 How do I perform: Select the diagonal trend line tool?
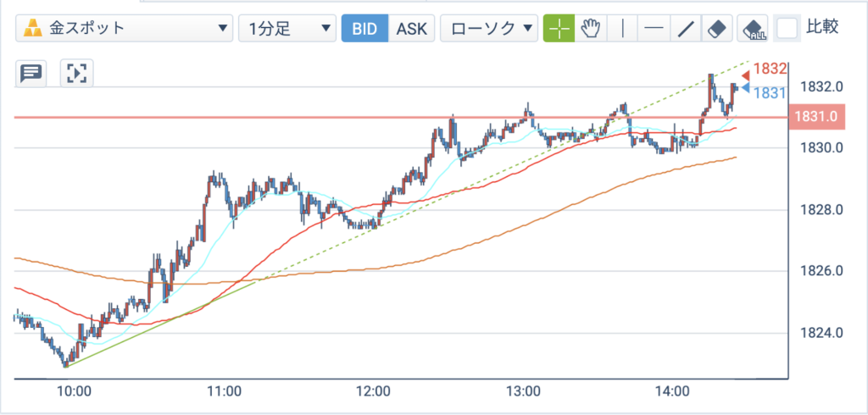click(x=686, y=29)
